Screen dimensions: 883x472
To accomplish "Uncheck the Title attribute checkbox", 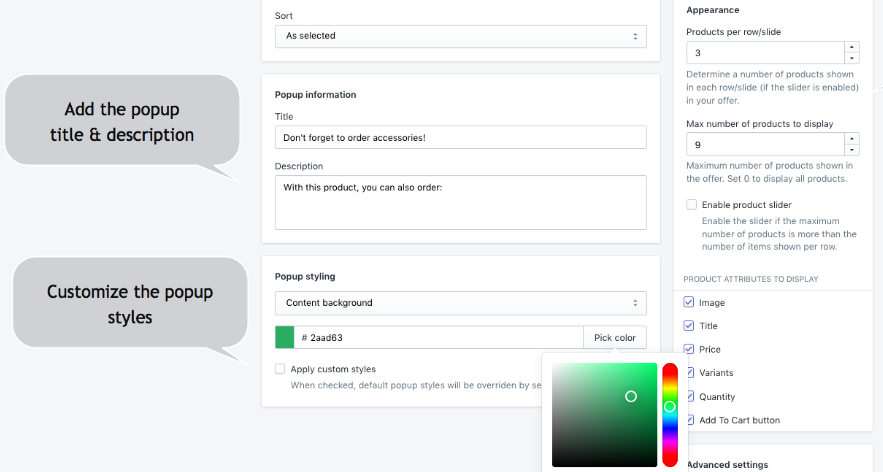I will pyautogui.click(x=689, y=326).
